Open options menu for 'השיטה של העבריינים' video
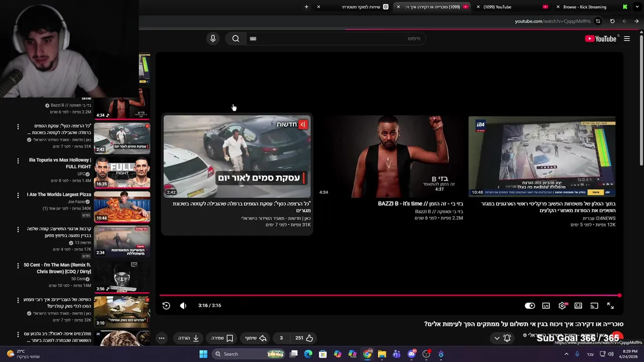This screenshot has height=362, width=644. (x=18, y=300)
